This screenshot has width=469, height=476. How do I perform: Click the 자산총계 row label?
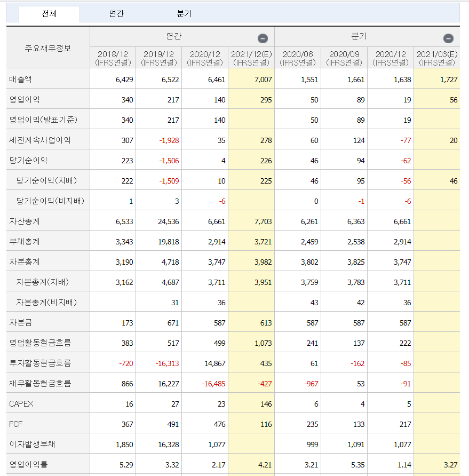click(25, 221)
